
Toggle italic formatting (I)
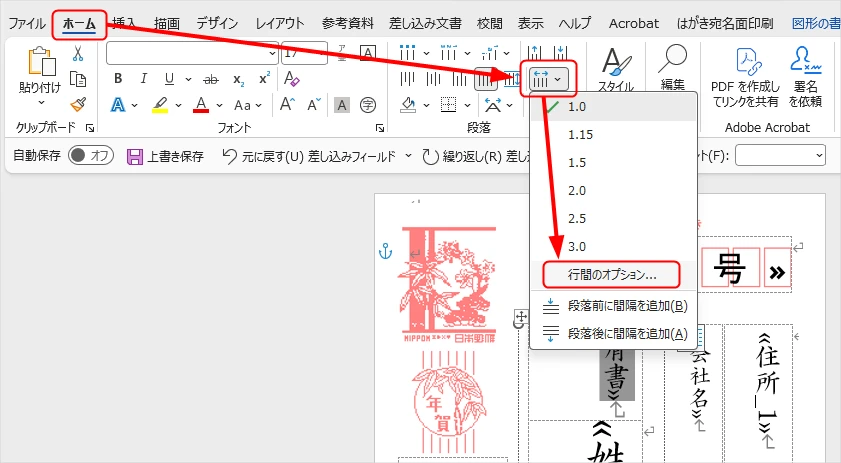(x=143, y=79)
